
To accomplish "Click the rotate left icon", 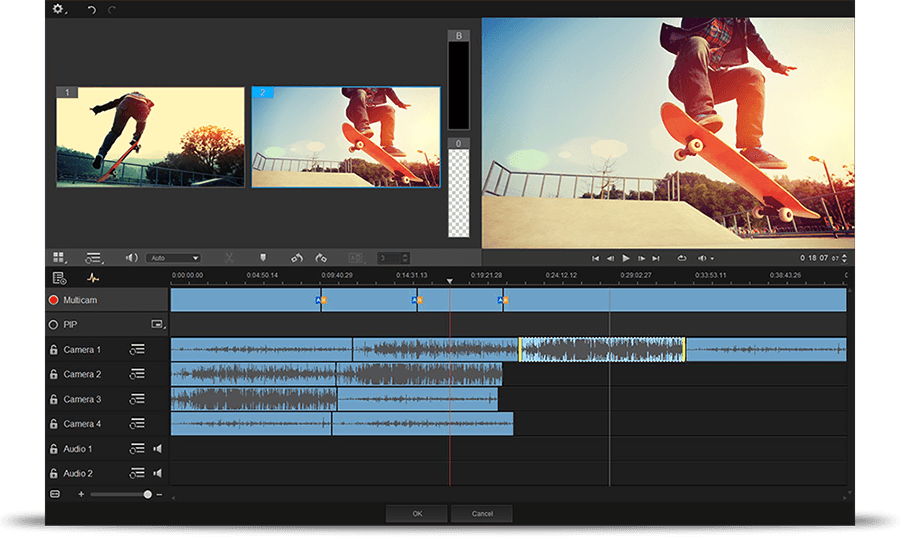I will pos(297,258).
